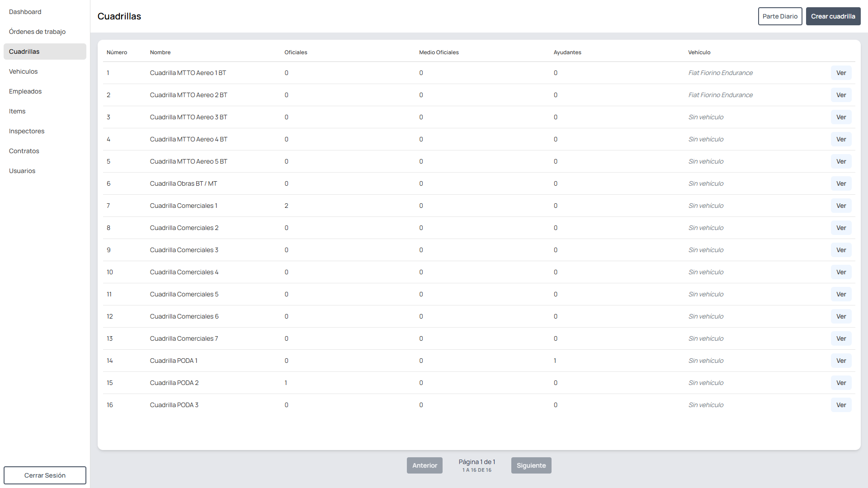
Task: Open Ver for Cuadrilla Comerciales 4
Action: (x=841, y=272)
